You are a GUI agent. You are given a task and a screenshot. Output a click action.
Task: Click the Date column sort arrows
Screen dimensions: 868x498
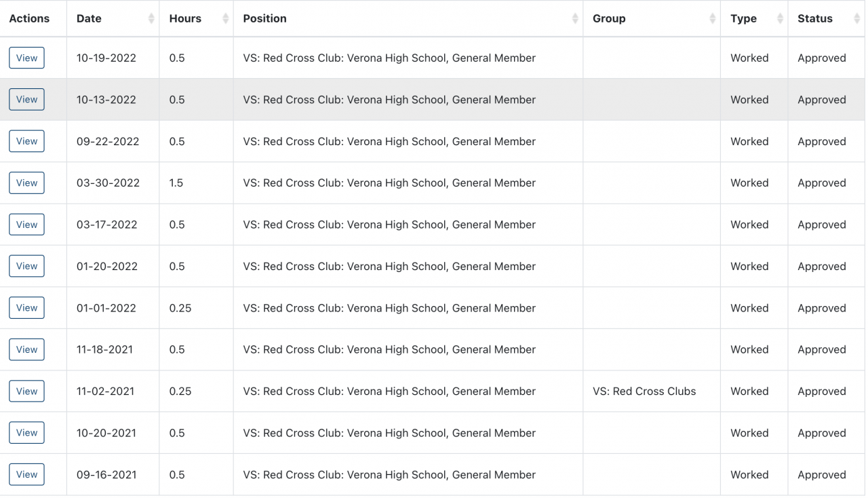point(151,19)
